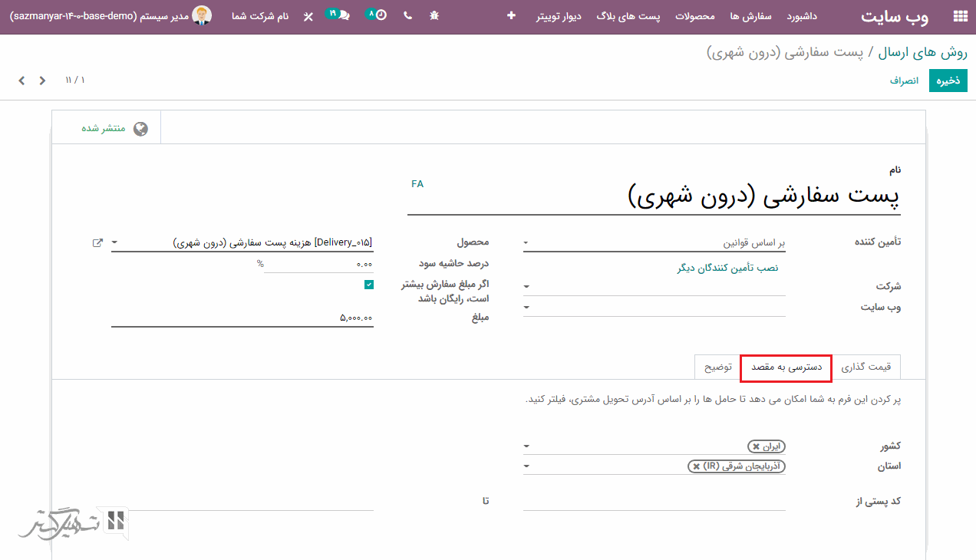Viewport: 976px width, 560px height.
Task: Remove the آذربایجان شرقی (IR) state tag
Action: (696, 466)
